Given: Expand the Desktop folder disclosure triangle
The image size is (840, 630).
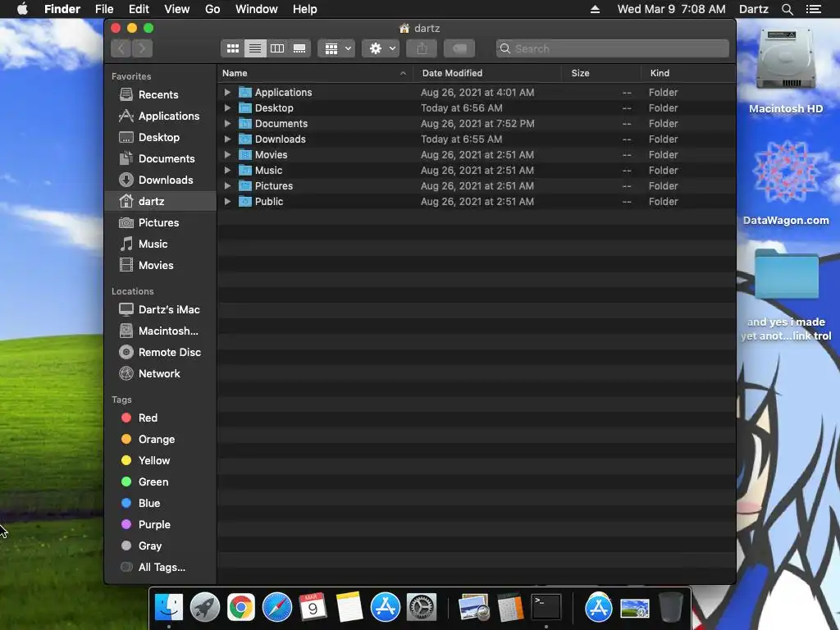Looking at the screenshot, I should pos(227,107).
